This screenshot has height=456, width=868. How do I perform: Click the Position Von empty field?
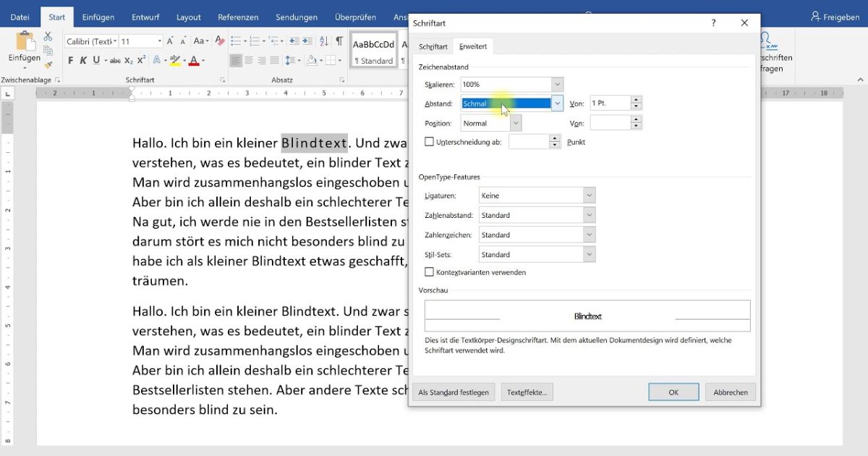tap(610, 123)
